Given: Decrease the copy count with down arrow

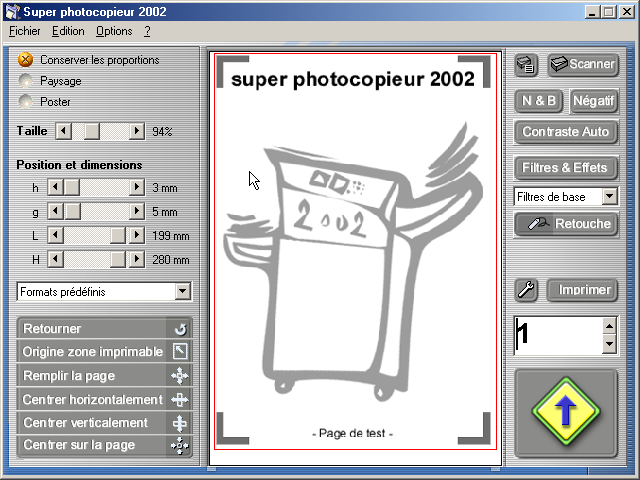Looking at the screenshot, I should pos(609,344).
